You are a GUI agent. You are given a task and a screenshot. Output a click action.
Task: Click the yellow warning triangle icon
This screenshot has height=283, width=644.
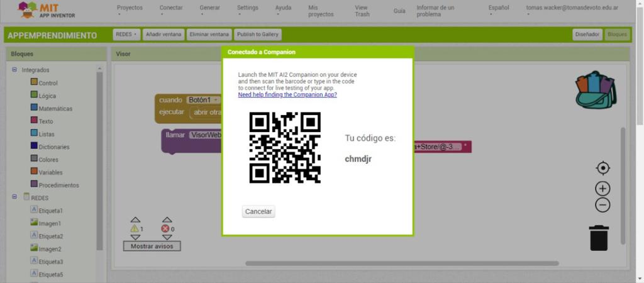click(135, 229)
